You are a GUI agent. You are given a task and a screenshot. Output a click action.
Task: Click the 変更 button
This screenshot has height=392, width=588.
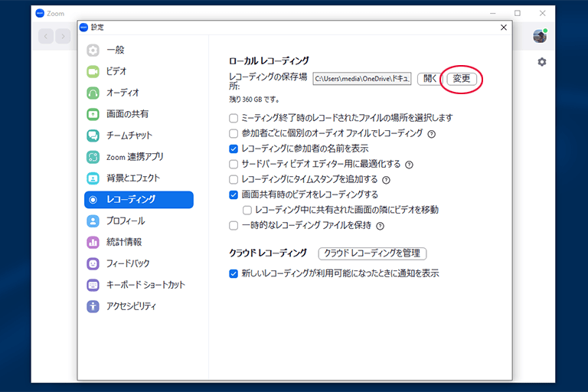[462, 78]
